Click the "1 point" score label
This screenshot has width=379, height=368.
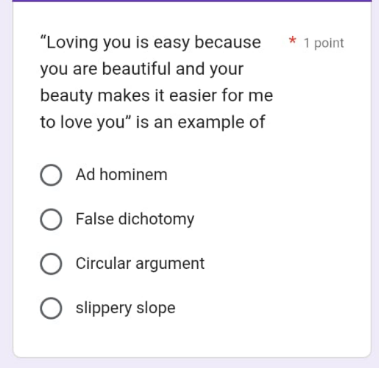[x=324, y=43]
